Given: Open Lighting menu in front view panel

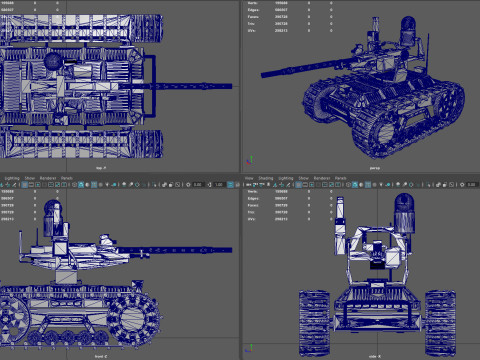Looking at the screenshot, I should click(x=12, y=178).
